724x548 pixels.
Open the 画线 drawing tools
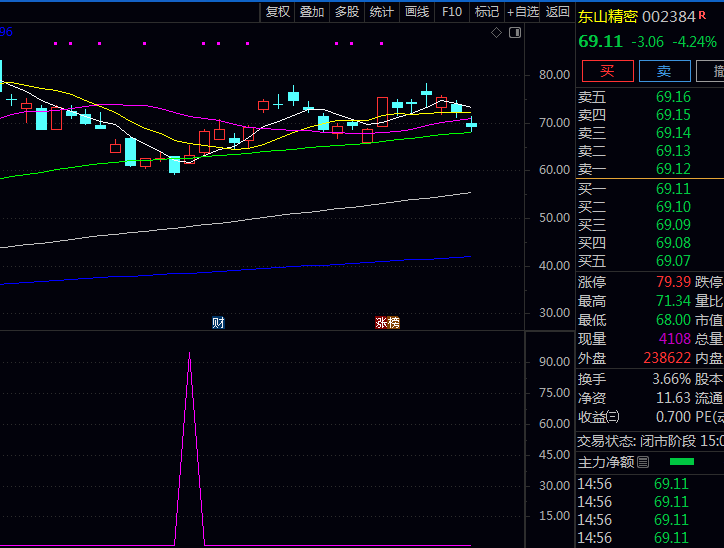pos(417,11)
